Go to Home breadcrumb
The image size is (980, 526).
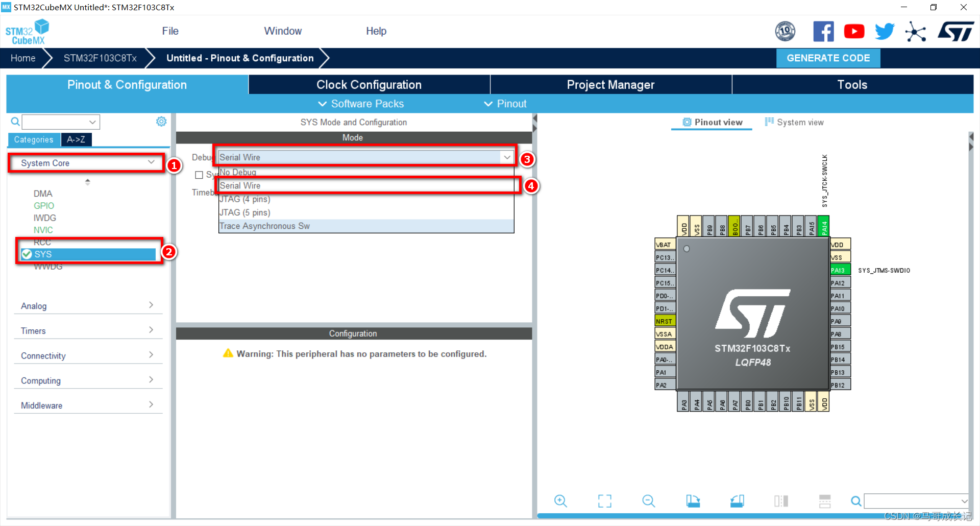click(x=23, y=58)
